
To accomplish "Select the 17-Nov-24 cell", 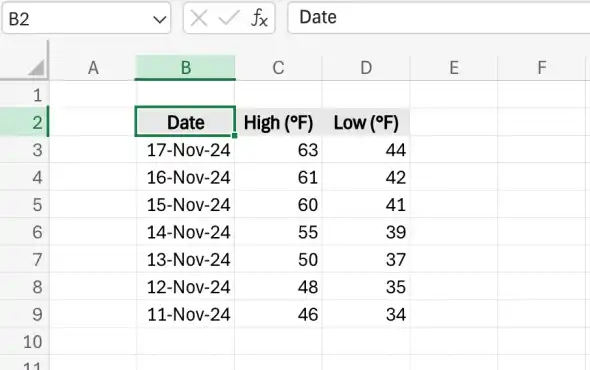I will coord(186,150).
